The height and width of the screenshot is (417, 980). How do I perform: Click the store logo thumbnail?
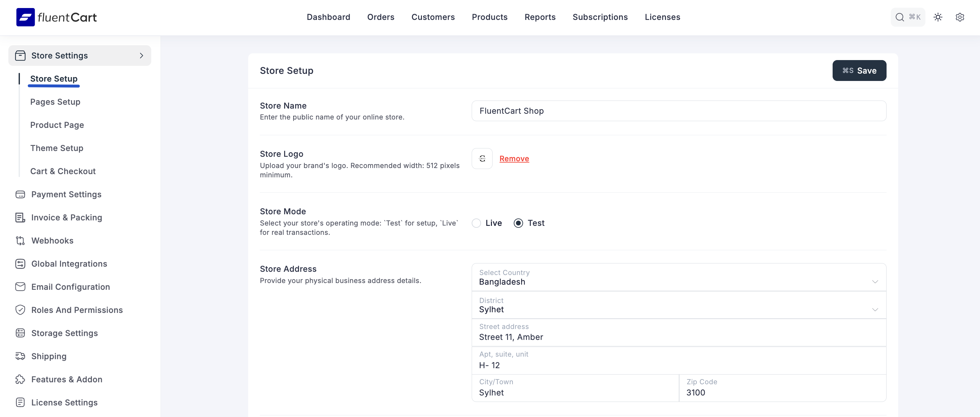482,159
